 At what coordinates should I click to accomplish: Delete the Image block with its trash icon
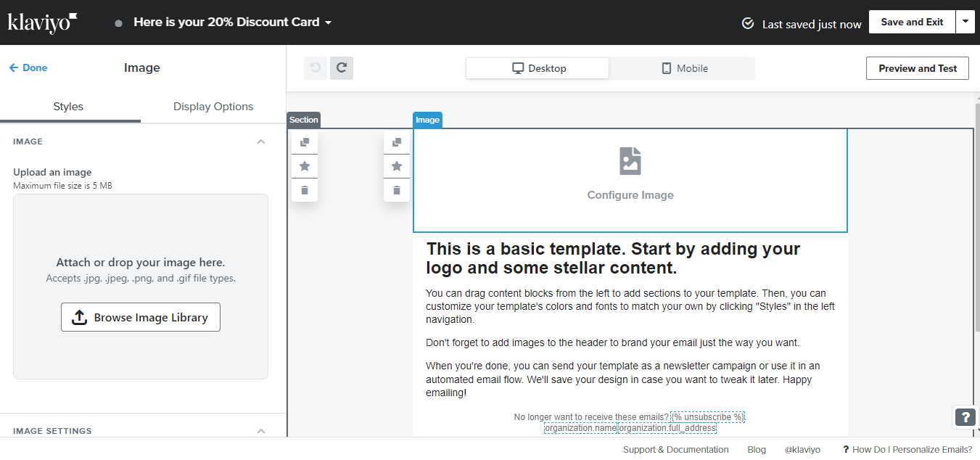click(397, 190)
